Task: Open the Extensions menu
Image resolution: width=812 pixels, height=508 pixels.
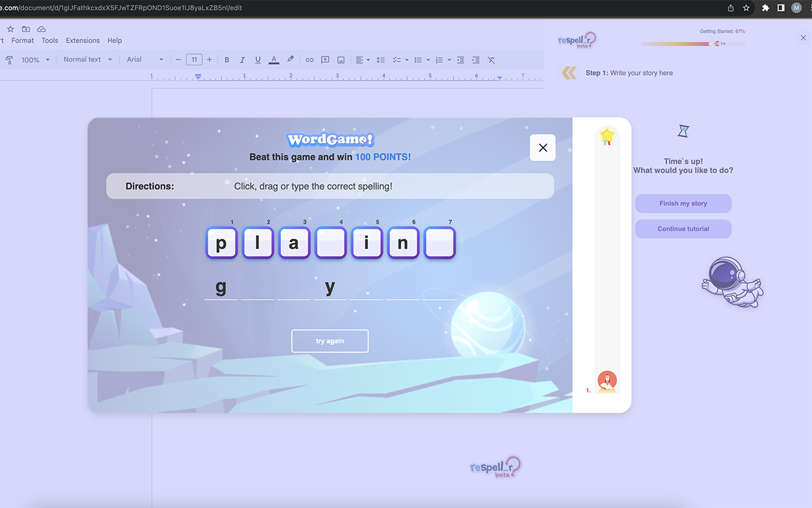Action: tap(82, 40)
